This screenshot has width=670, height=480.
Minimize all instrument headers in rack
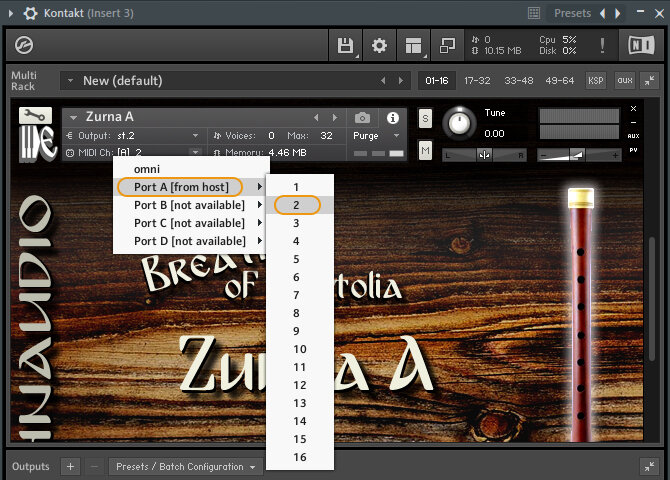649,80
